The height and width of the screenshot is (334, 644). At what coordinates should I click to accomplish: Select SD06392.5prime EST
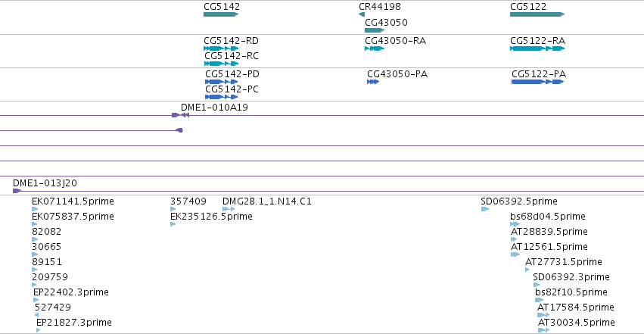(x=519, y=201)
